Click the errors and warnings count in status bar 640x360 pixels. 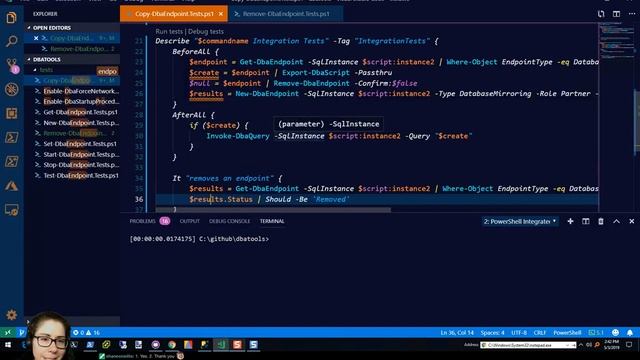86,333
